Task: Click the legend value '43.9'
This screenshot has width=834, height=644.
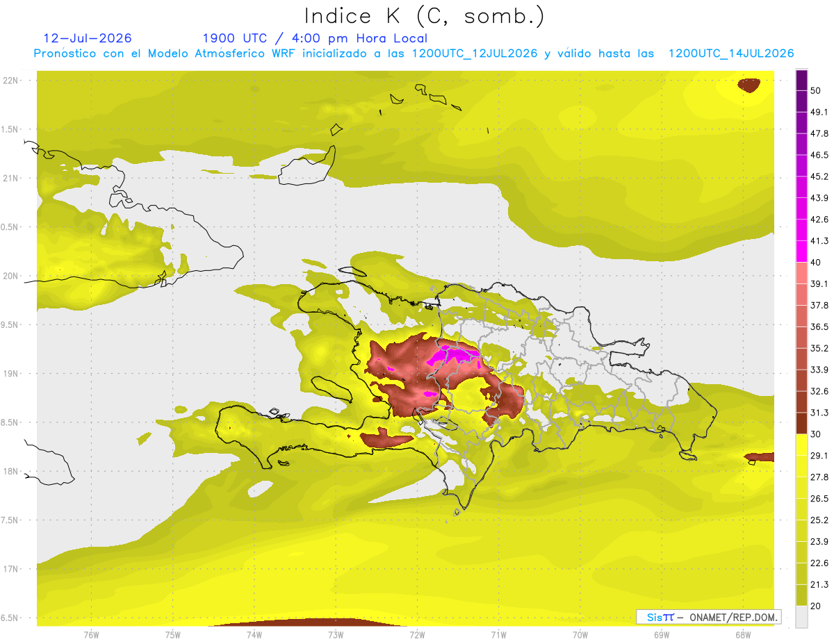Action: [x=819, y=198]
